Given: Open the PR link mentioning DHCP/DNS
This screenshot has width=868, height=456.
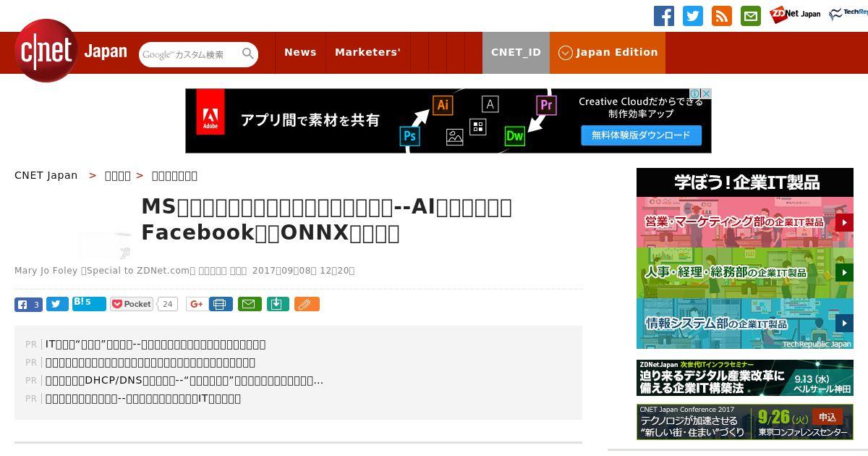Looking at the screenshot, I should (x=184, y=380).
